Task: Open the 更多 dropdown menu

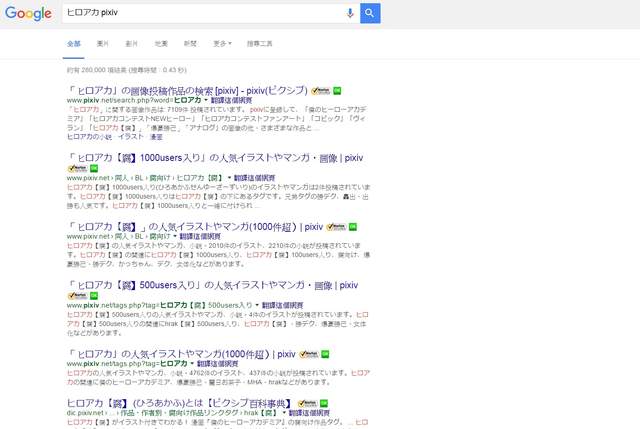Action: point(222,44)
